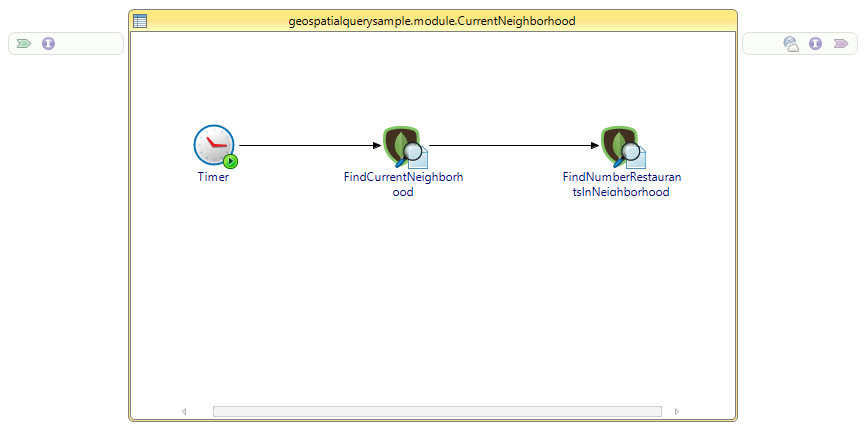Click the horizontal scrollbar right arrow

click(x=677, y=411)
